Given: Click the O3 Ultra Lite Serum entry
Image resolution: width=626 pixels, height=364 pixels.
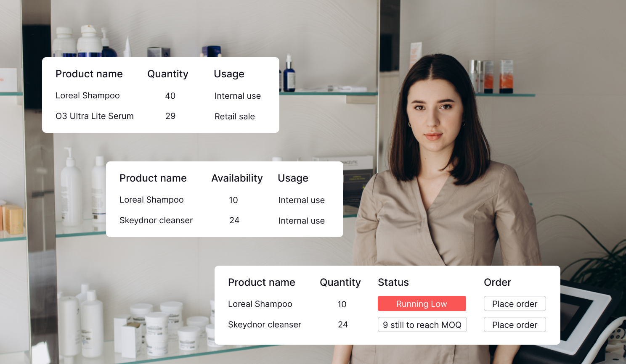Looking at the screenshot, I should point(94,116).
